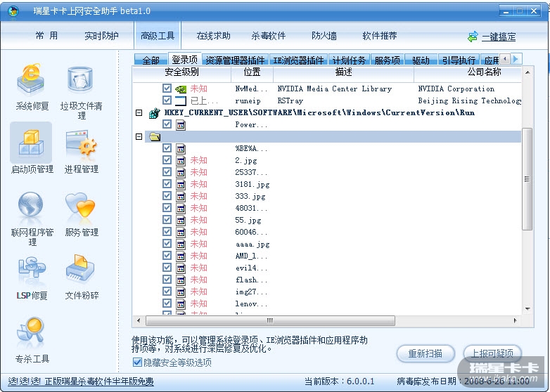
Task: Open the 计划任务 sub-tab
Action: click(349, 60)
